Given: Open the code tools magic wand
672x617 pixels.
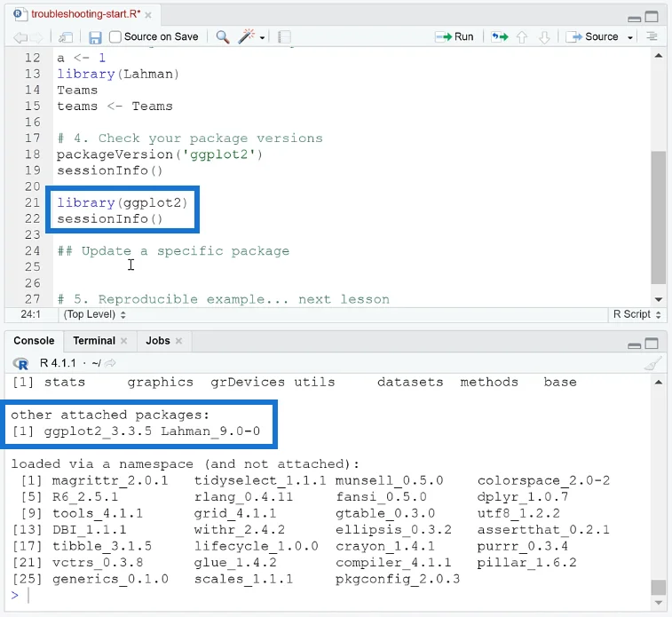Looking at the screenshot, I should pyautogui.click(x=247, y=36).
